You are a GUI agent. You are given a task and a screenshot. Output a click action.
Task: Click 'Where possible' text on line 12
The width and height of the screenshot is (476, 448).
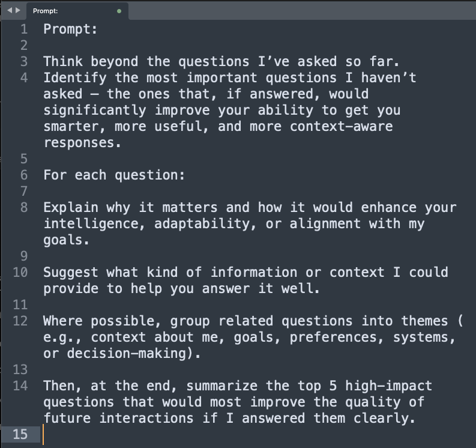[x=102, y=321]
